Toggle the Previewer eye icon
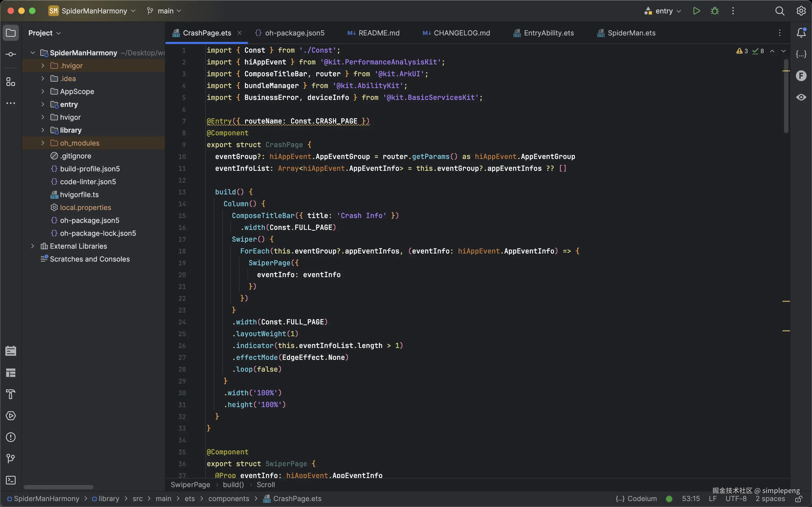The image size is (812, 507). pos(801,97)
